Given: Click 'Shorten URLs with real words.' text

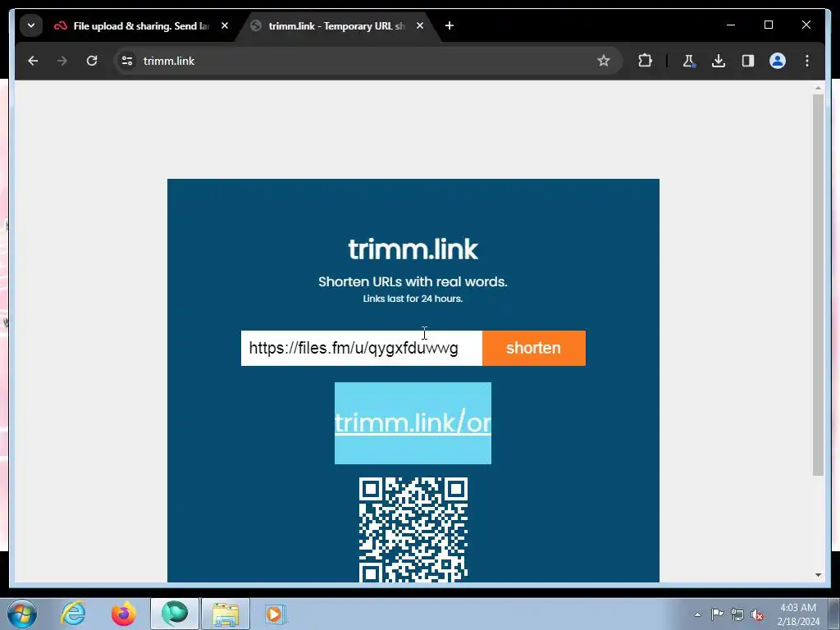Looking at the screenshot, I should (413, 282).
